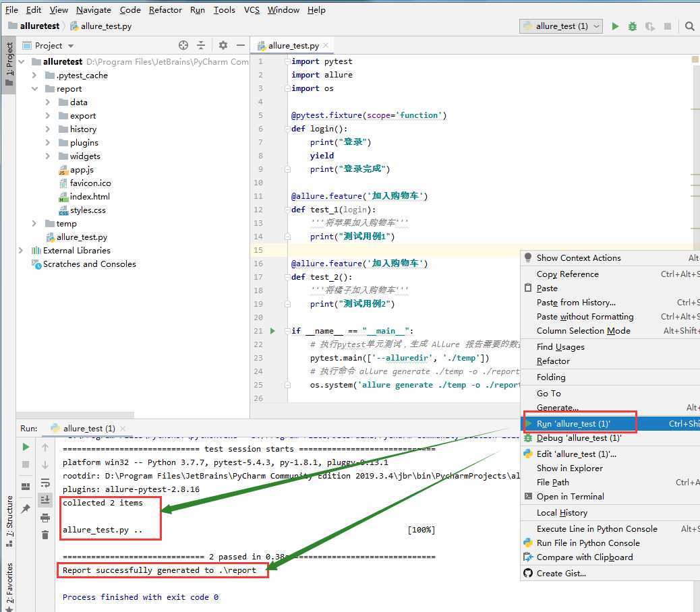Click the print icon in Run panel
The width and height of the screenshot is (700, 612).
[45, 518]
